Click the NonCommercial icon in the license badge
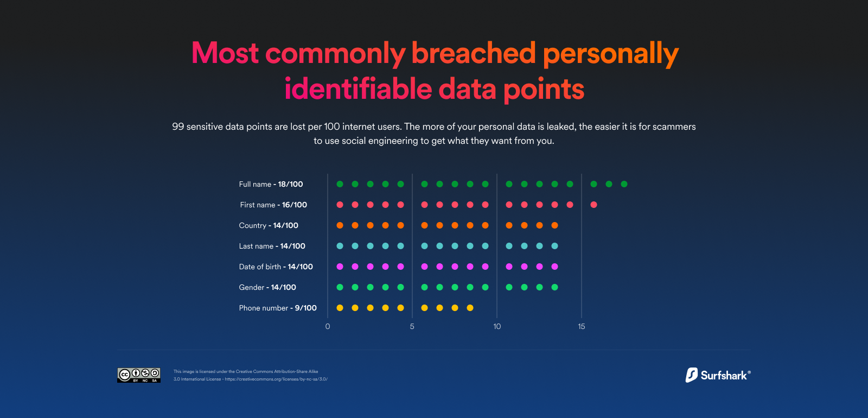Image resolution: width=868 pixels, height=418 pixels. click(x=145, y=373)
